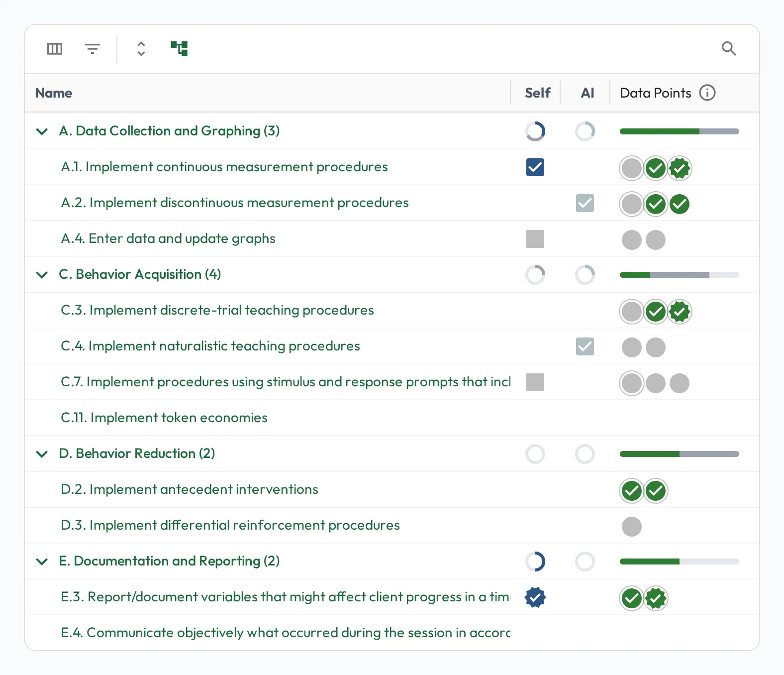Viewport: 784px width, 675px height.
Task: Click the grey data point for D.3
Action: tap(632, 527)
